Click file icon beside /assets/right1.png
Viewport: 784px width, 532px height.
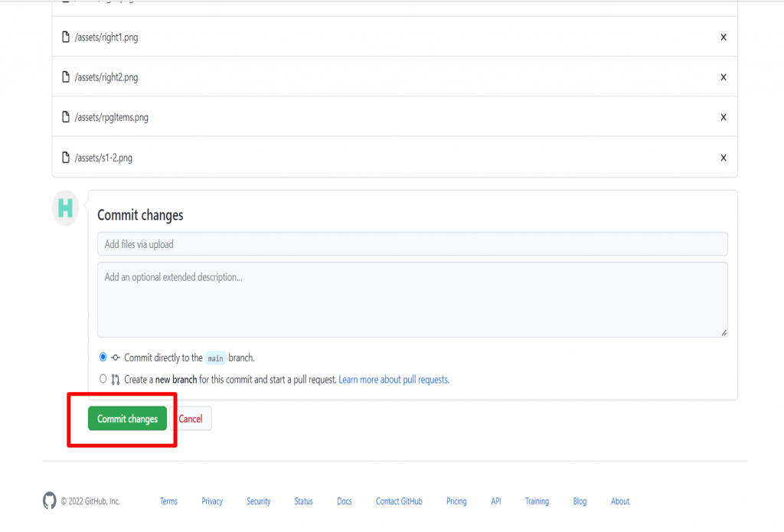click(x=66, y=37)
